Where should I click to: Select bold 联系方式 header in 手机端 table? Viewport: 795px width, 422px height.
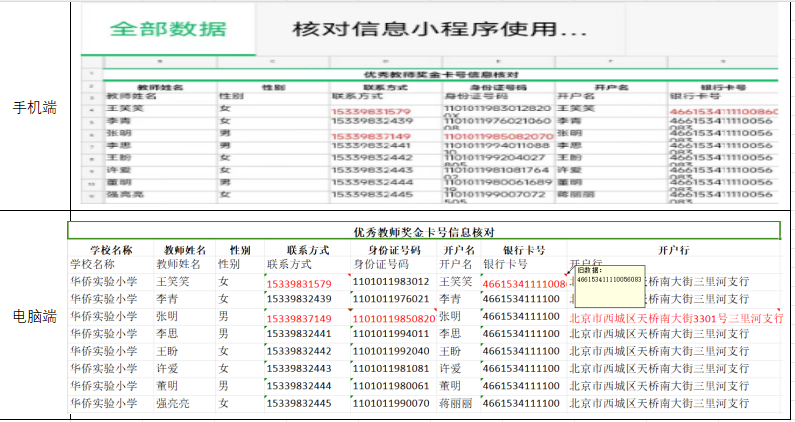385,87
